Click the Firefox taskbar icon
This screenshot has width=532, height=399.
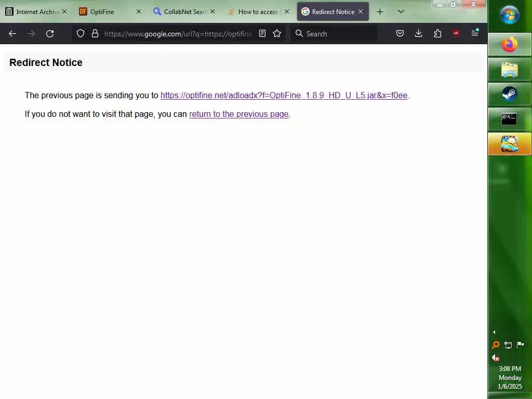[510, 45]
